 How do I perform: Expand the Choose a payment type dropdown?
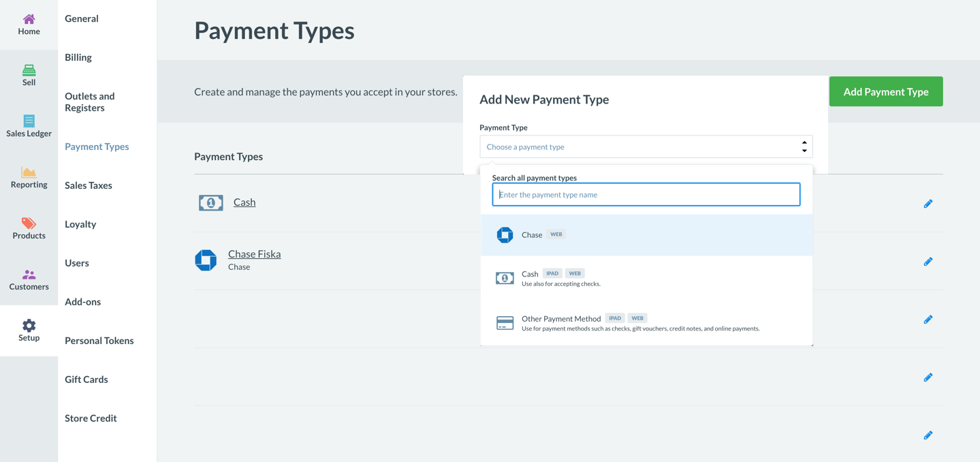[x=645, y=147]
